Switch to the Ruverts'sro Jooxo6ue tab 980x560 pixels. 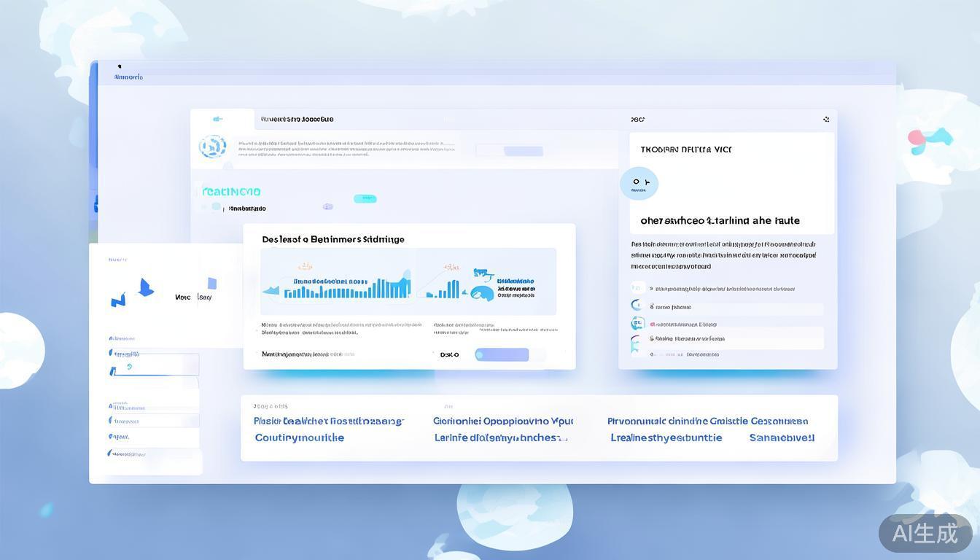click(299, 119)
